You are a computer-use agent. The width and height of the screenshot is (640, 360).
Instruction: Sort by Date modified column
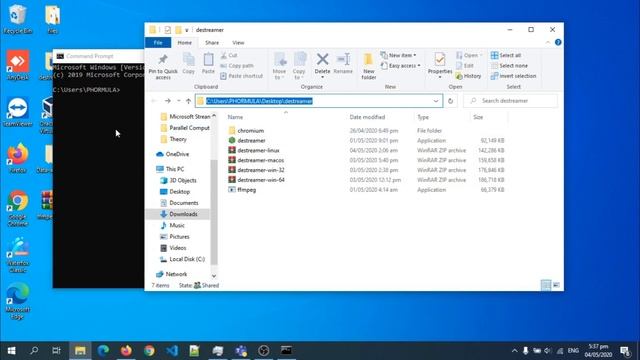367,117
